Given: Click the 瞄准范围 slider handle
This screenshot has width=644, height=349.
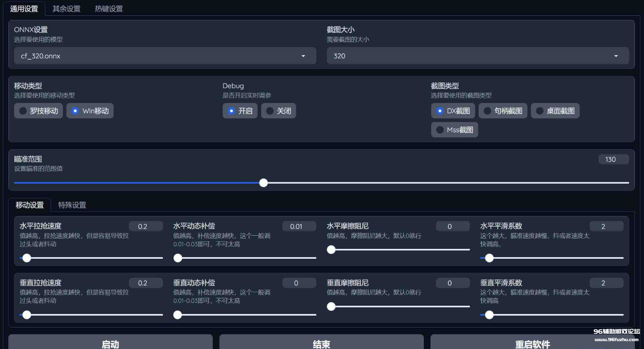Looking at the screenshot, I should click(x=264, y=183).
